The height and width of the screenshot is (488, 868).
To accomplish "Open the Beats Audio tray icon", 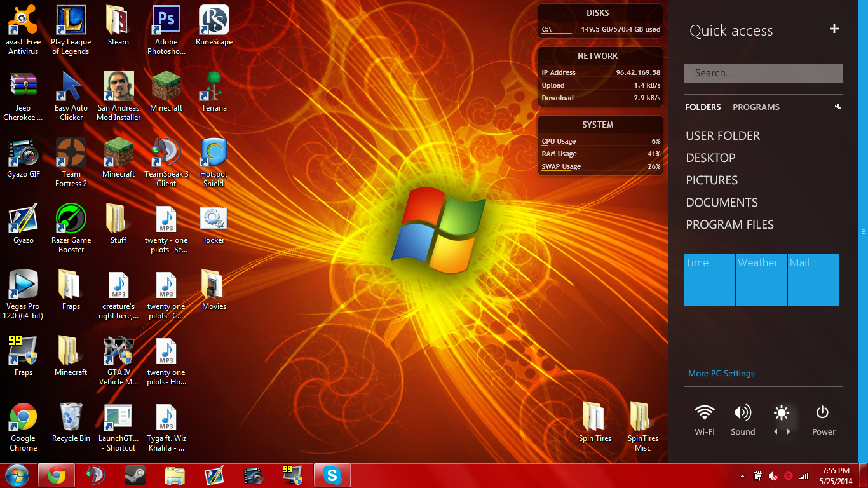I will coord(789,476).
